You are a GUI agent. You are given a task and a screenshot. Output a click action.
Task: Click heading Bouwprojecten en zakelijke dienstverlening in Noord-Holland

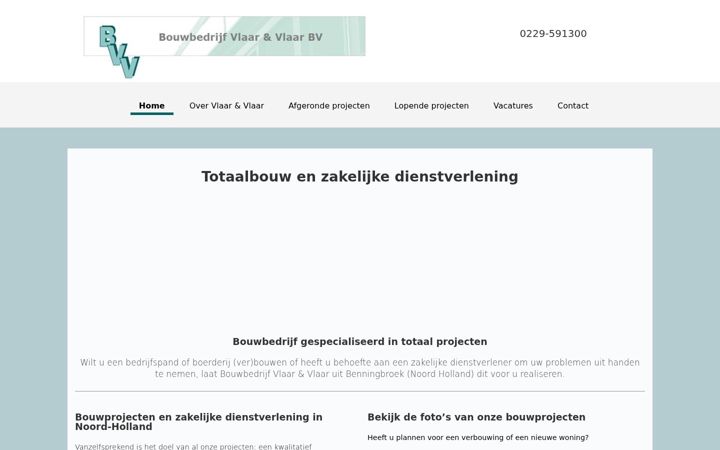point(199,422)
